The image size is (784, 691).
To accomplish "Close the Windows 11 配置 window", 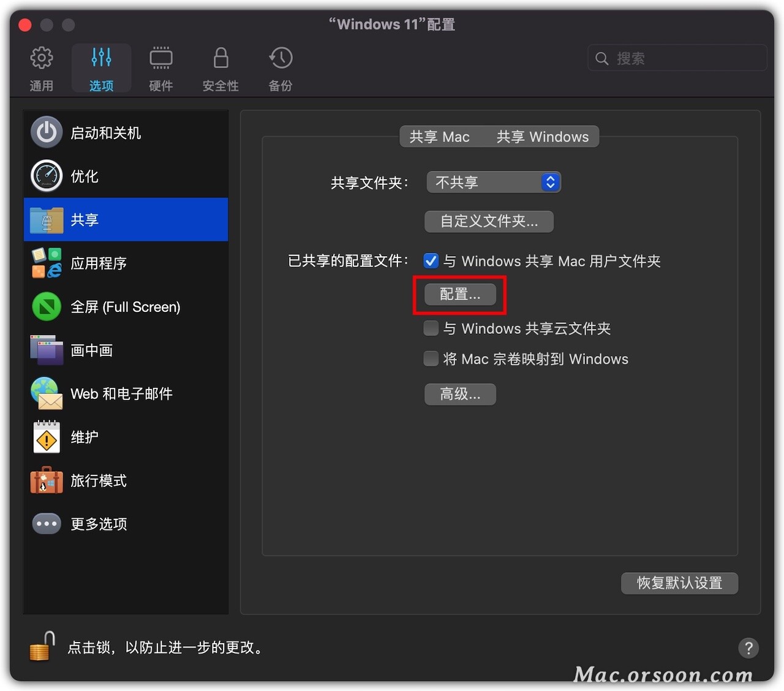I will tap(25, 25).
